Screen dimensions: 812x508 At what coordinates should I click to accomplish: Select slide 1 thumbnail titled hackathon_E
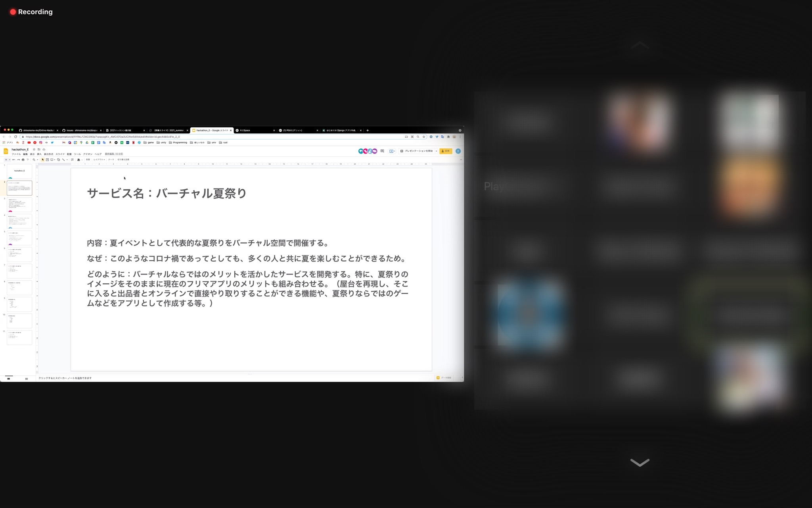click(x=19, y=171)
